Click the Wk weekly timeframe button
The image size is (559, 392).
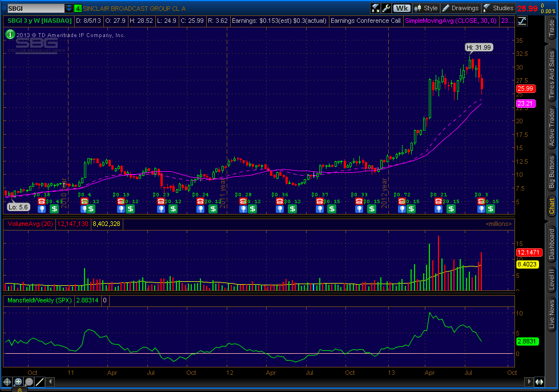tap(402, 8)
